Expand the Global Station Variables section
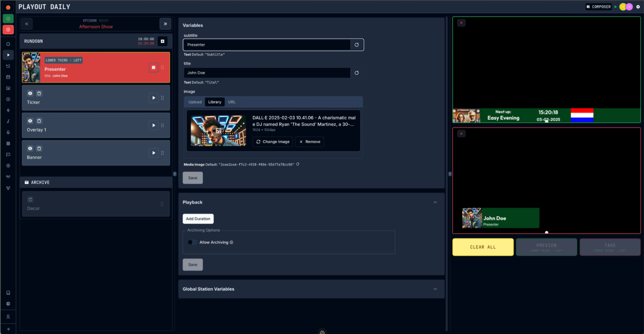644x334 pixels. (435, 289)
